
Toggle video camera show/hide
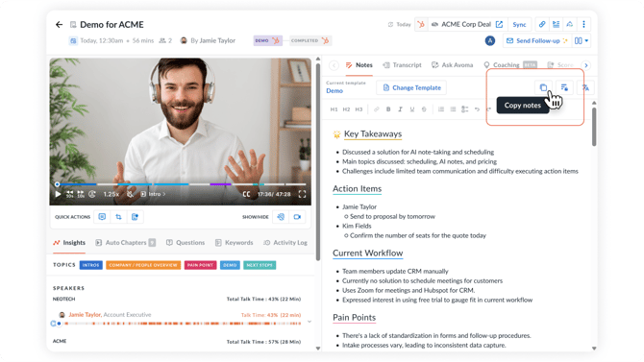(297, 217)
